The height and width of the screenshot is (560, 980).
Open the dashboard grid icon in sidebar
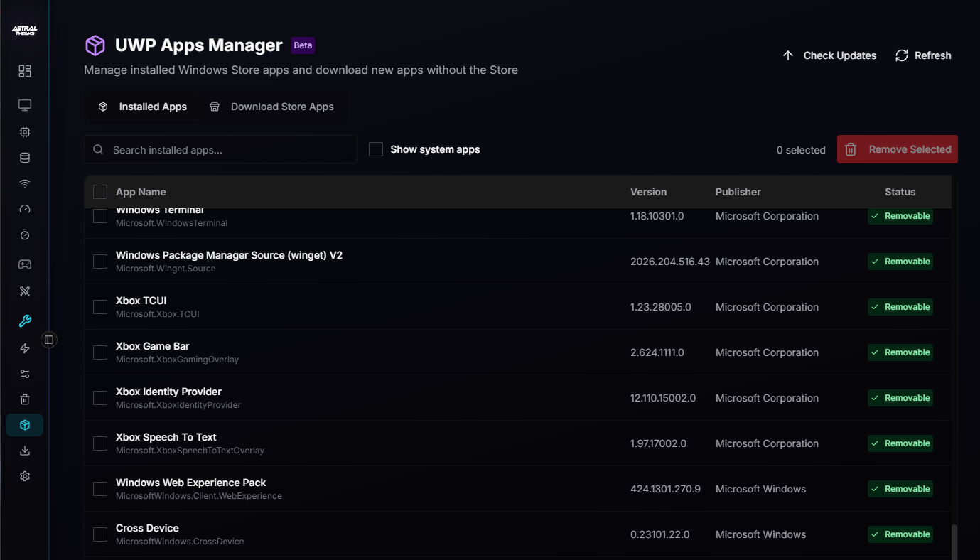25,71
